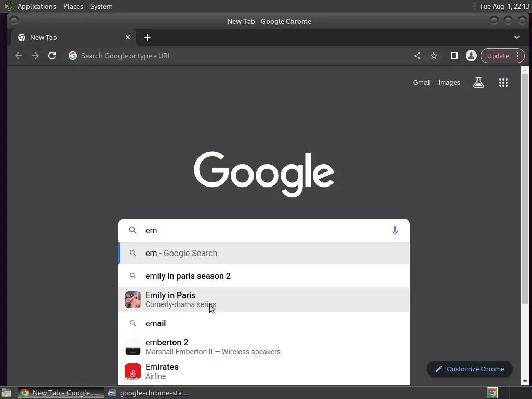The image size is (532, 399).
Task: Switch to New Tab - Google taskbar window
Action: point(61,393)
